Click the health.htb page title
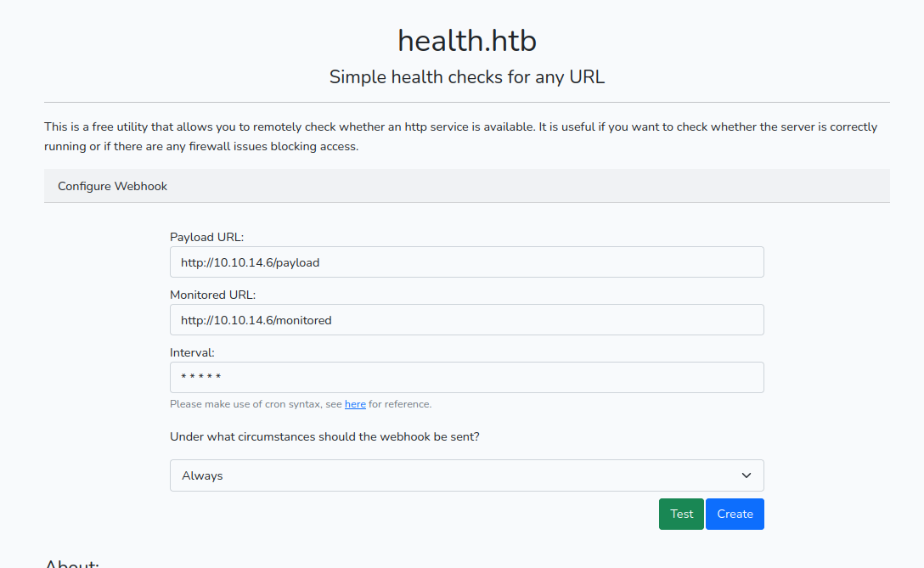Viewport: 924px width, 568px height. point(466,40)
